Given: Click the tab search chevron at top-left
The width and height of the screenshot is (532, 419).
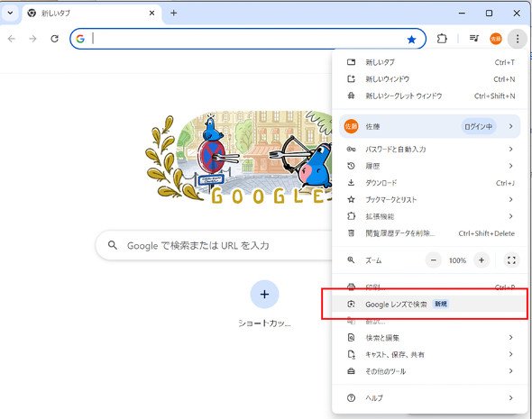Looking at the screenshot, I should pyautogui.click(x=10, y=14).
